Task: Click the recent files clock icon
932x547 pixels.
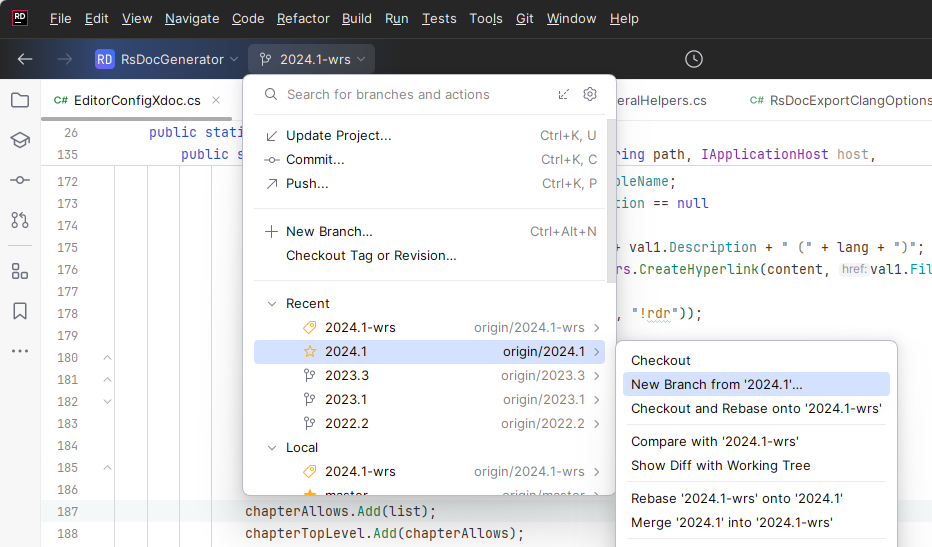Action: click(x=694, y=59)
